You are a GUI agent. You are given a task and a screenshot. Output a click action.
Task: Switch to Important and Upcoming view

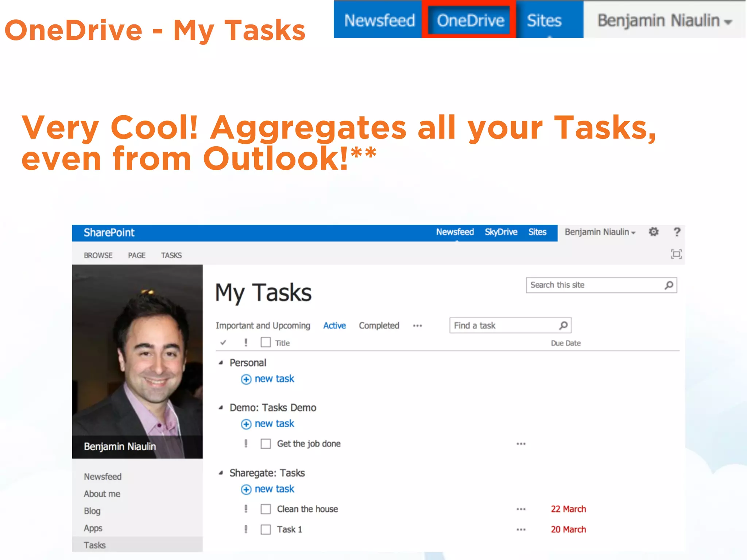tap(263, 326)
